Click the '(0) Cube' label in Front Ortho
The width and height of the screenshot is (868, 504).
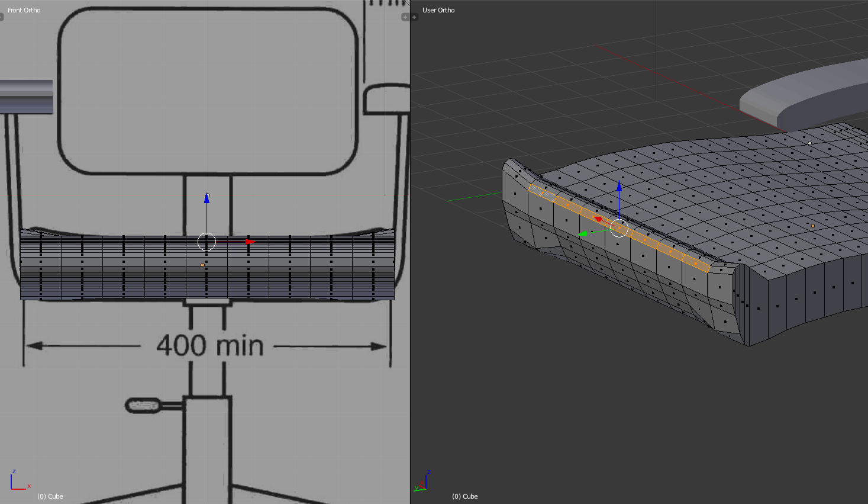50,496
